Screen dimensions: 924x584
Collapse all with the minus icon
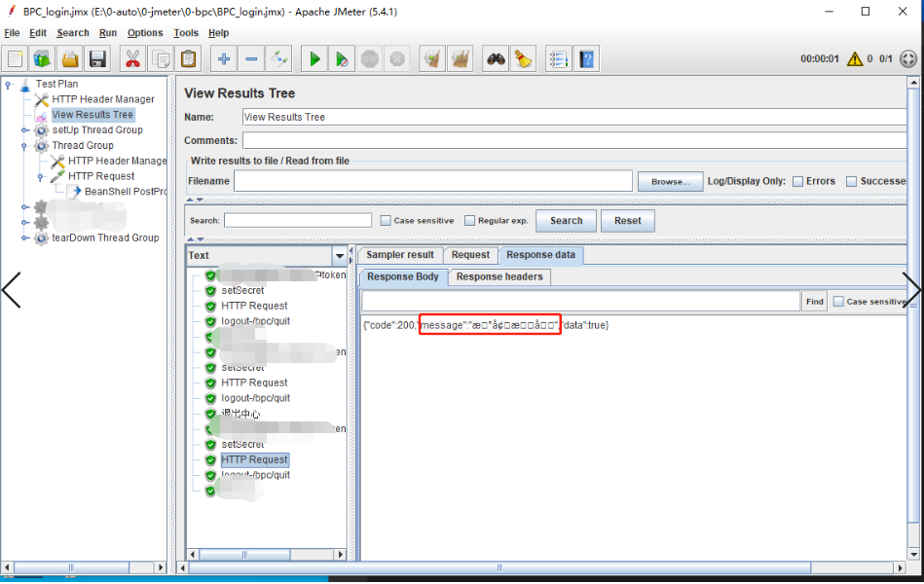tap(251, 59)
